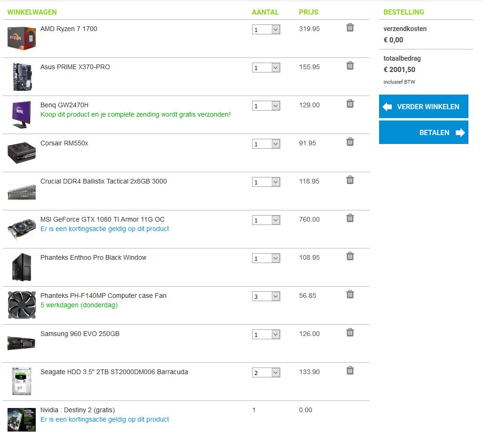Open Crucial RAM module thumbnail
Viewport: 483px width, 448px height.
click(x=22, y=192)
